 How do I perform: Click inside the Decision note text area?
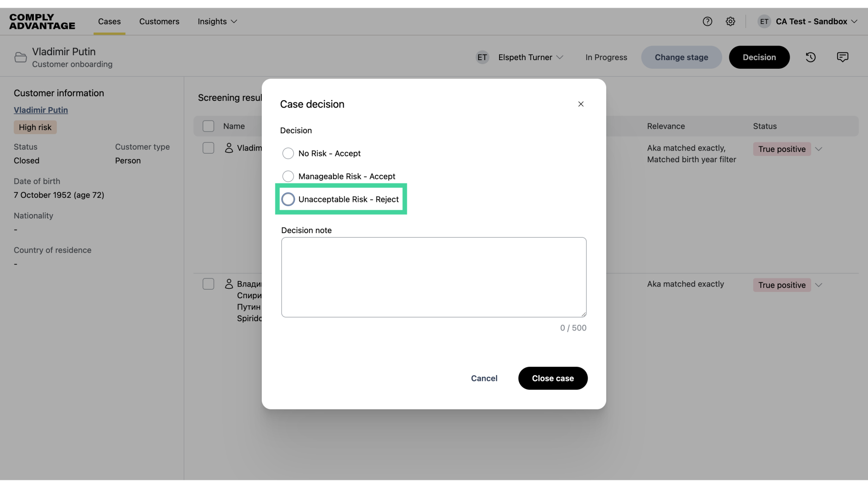pyautogui.click(x=433, y=277)
